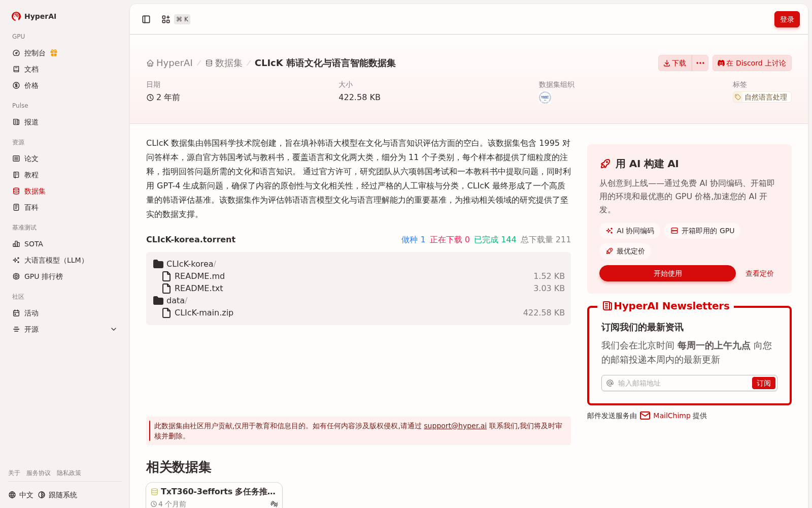The height and width of the screenshot is (508, 812).
Task: Click the dataset organization avatar
Action: coord(545,98)
